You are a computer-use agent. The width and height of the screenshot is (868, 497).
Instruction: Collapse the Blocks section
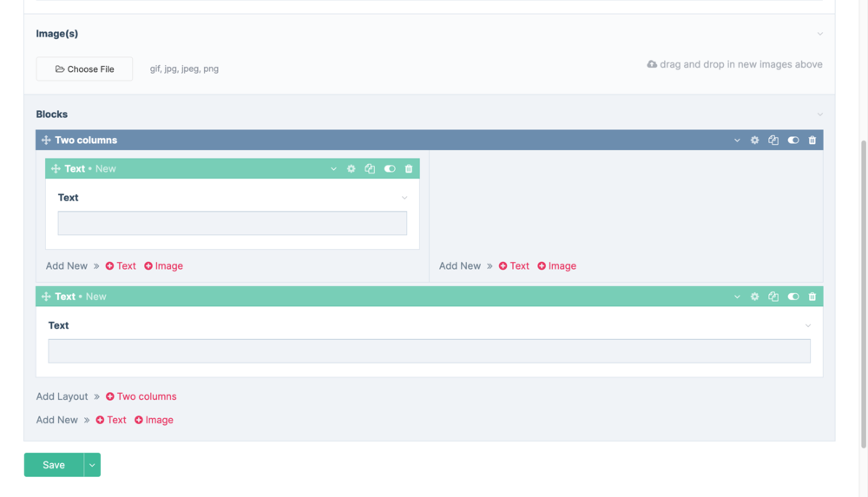(820, 114)
